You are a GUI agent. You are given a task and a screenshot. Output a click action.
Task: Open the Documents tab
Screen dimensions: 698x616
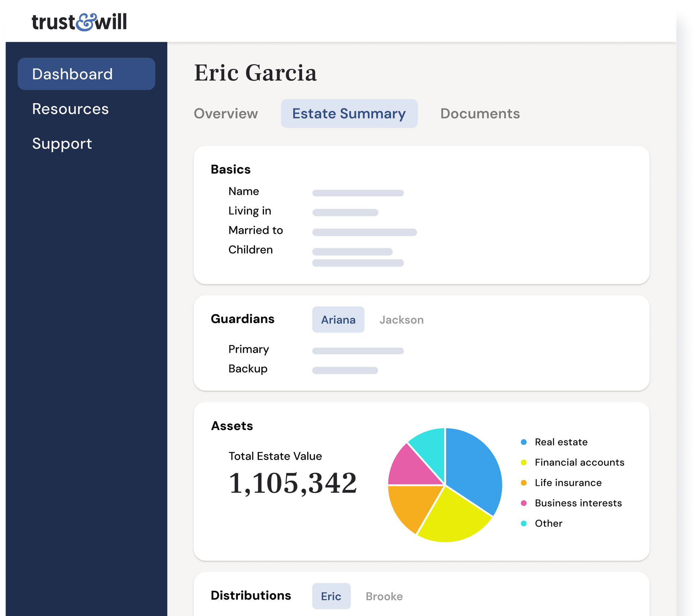pos(480,113)
